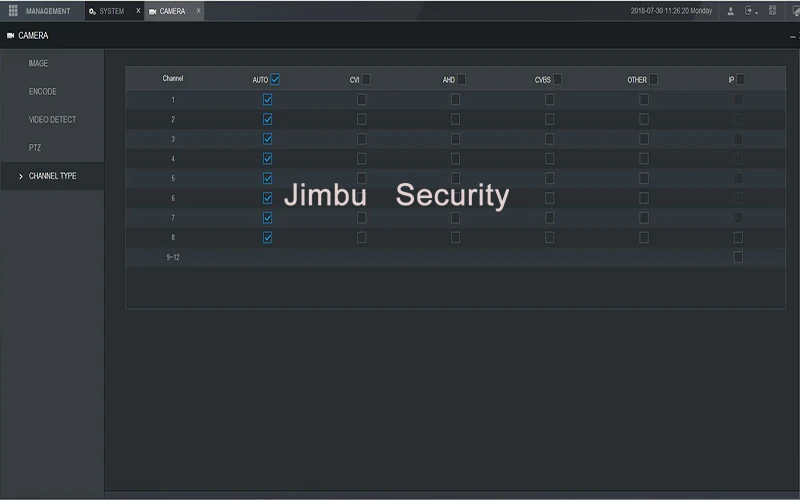Set channel 2 to CVI
Screen dimensions: 800x500
(361, 119)
